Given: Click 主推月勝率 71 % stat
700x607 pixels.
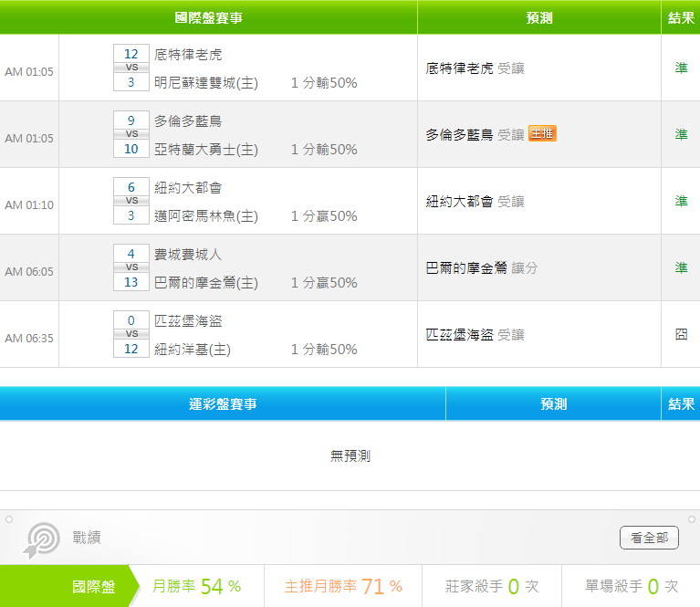Looking at the screenshot, I should [343, 586].
